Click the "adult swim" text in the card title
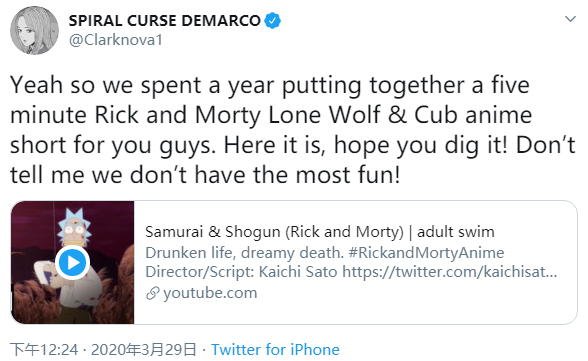 (456, 232)
